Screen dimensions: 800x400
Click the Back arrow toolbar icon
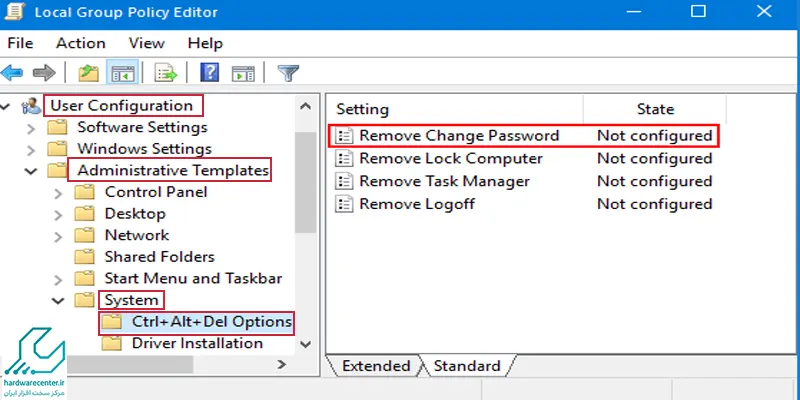tap(12, 73)
